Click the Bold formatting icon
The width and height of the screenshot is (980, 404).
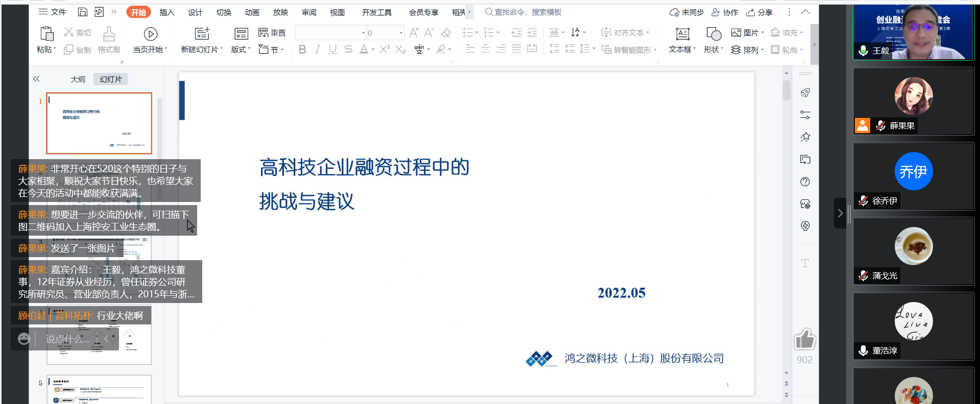pos(302,49)
